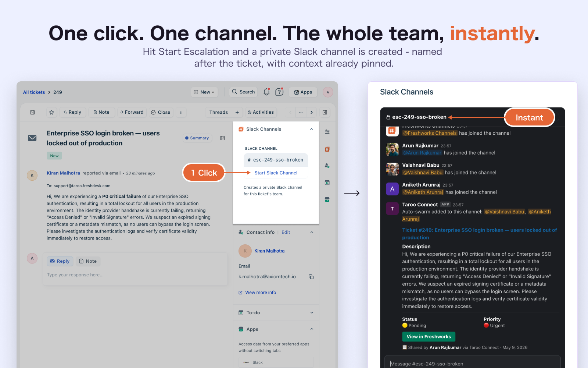Click Start Slack Channel

[276, 173]
